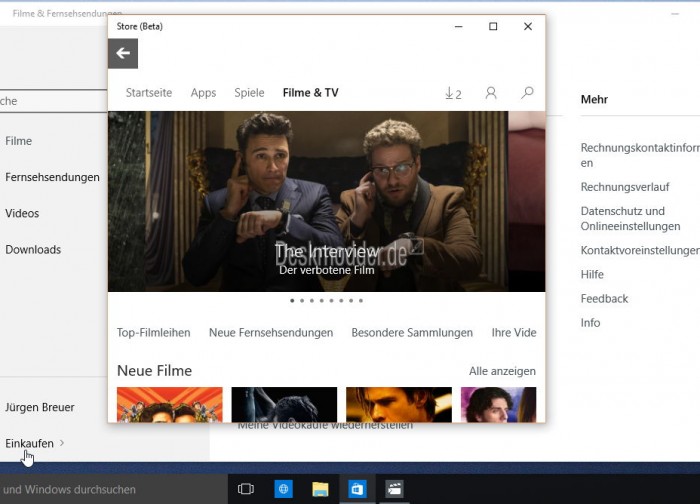Open Downloads in the left sidebar

33,250
